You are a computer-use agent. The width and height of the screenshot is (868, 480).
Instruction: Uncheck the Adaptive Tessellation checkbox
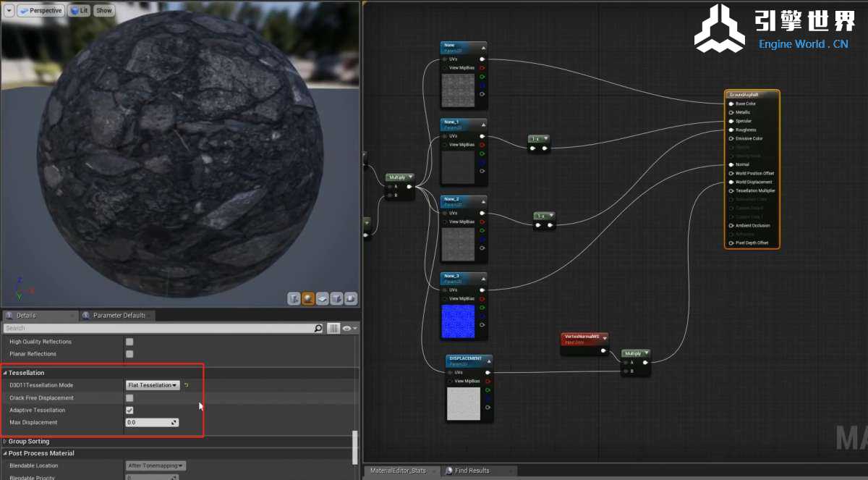129,410
